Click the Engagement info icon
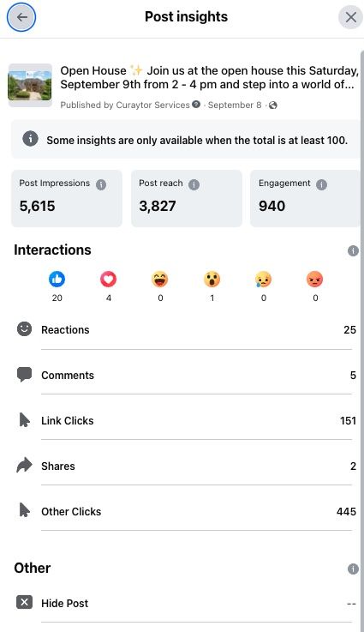 321,184
